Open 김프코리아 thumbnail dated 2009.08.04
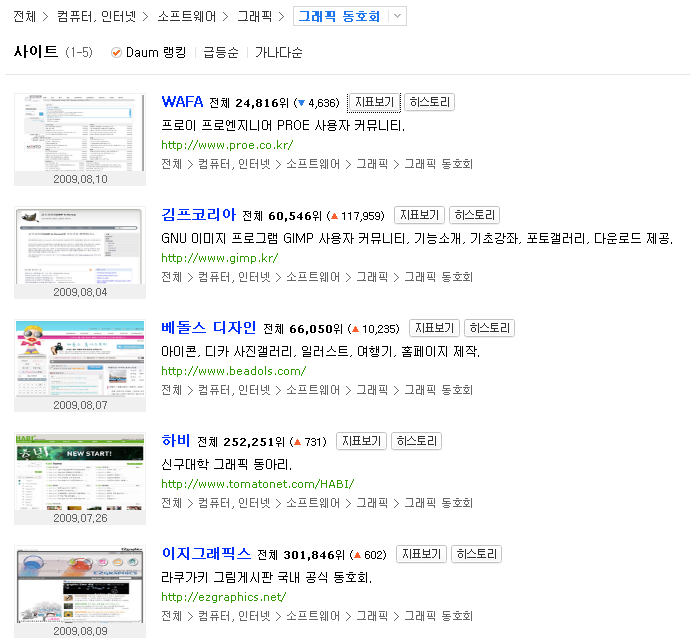The width and height of the screenshot is (690, 644). click(80, 252)
